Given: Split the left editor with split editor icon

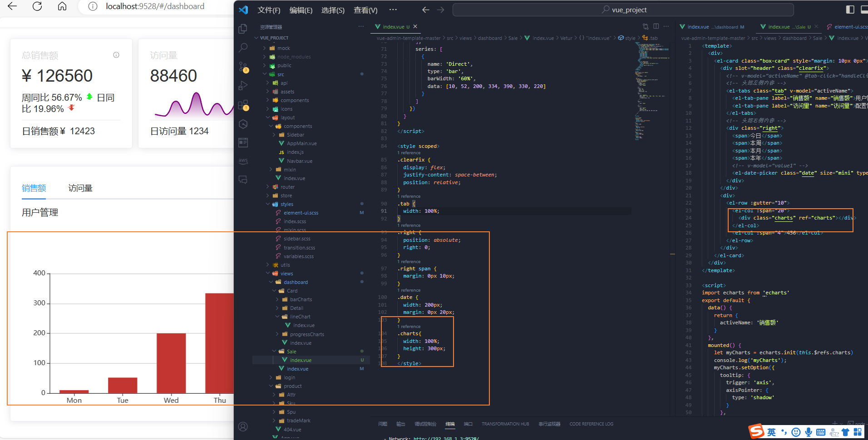Looking at the screenshot, I should point(656,26).
